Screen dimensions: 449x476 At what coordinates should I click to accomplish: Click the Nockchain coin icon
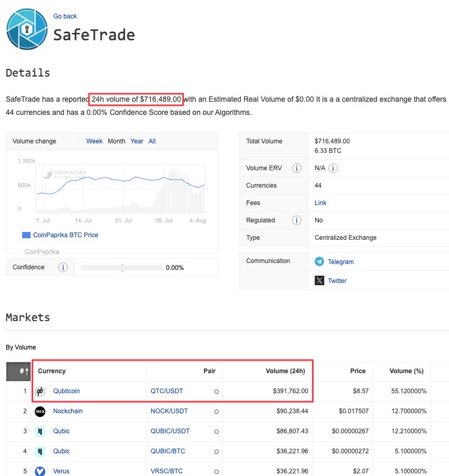(x=40, y=411)
